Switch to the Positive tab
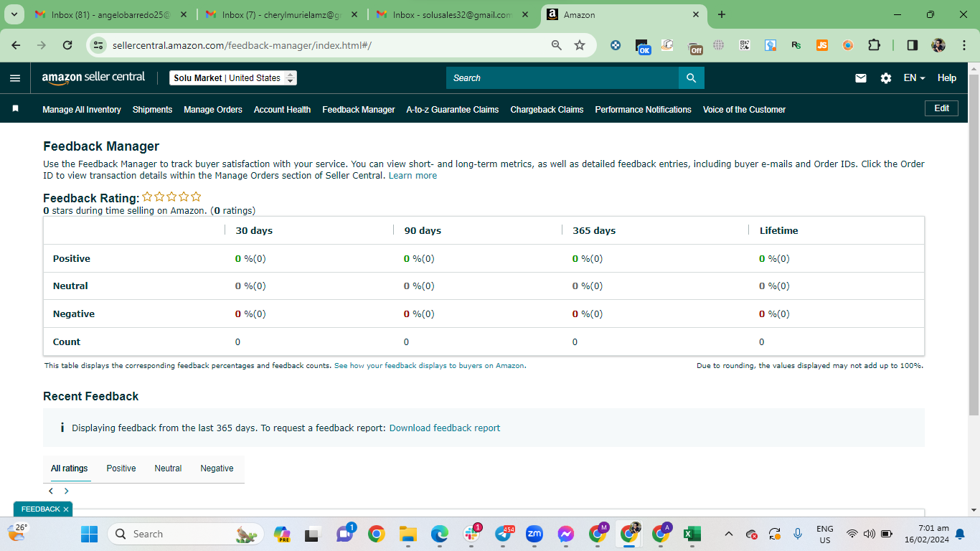 121,468
